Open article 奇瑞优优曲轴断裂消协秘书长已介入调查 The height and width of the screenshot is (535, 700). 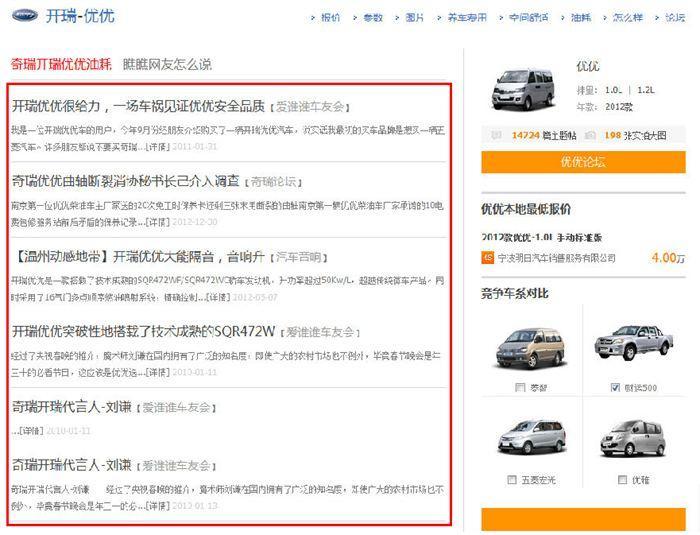coord(125,181)
